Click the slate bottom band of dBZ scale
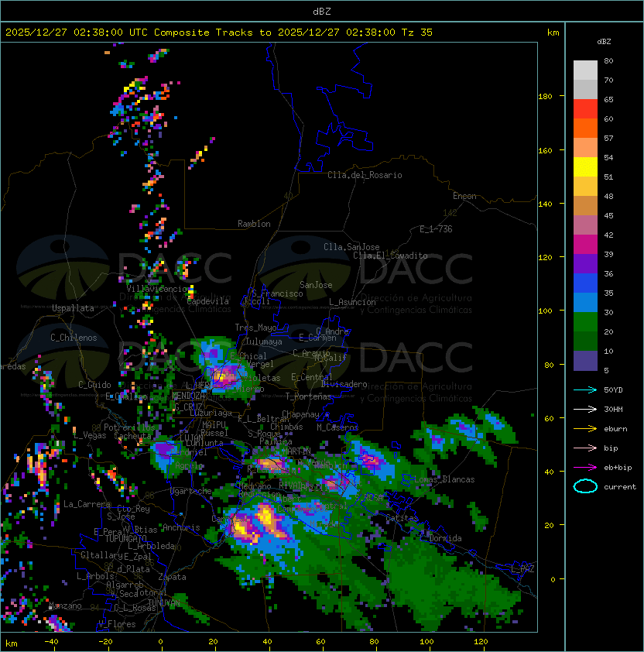Viewport: 644px width, 652px height. tap(585, 361)
